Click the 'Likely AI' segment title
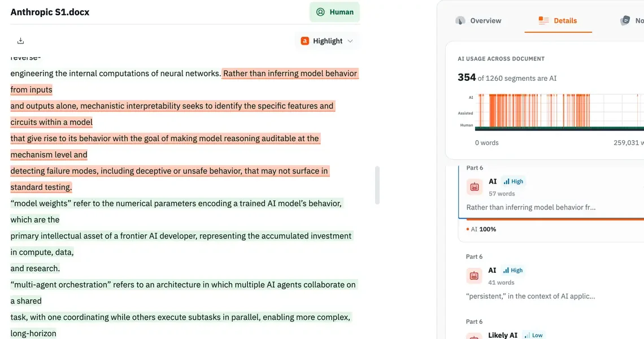This screenshot has height=339, width=644. tap(503, 335)
